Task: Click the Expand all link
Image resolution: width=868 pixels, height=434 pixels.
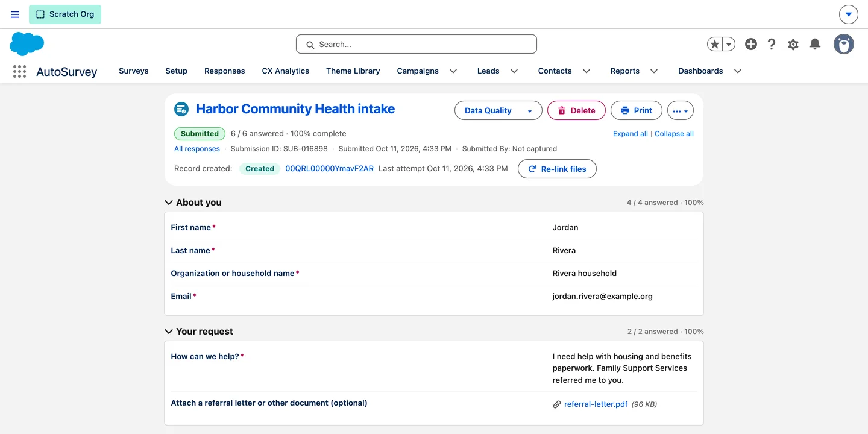Action: (631, 134)
